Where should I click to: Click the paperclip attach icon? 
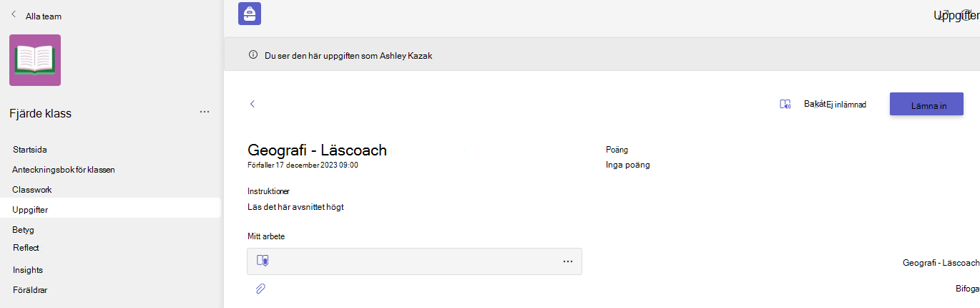pyautogui.click(x=260, y=289)
